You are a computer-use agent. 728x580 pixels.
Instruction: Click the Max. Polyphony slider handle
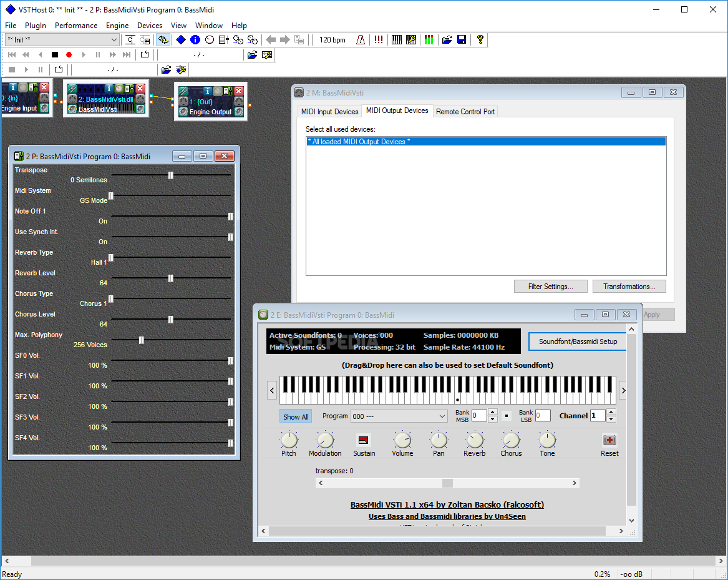(x=142, y=340)
